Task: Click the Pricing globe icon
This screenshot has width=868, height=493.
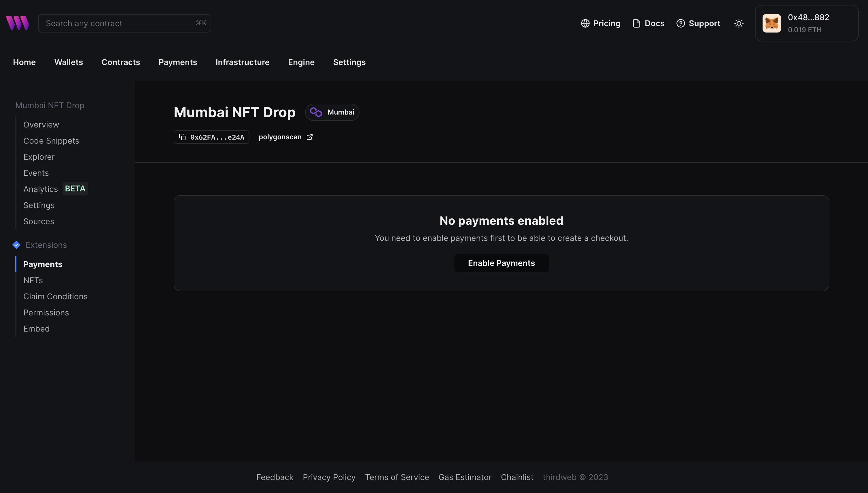Action: pyautogui.click(x=585, y=23)
